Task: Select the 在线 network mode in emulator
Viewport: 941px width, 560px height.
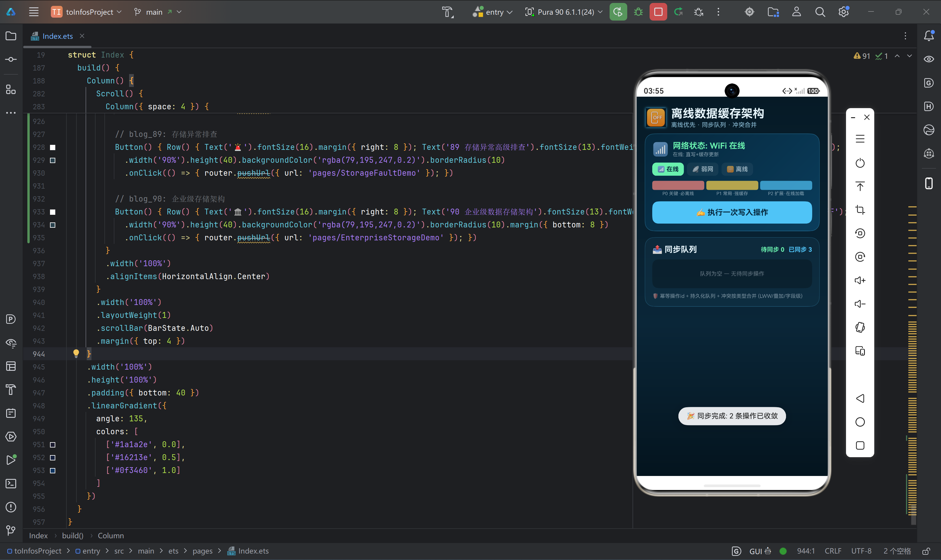Action: click(668, 169)
